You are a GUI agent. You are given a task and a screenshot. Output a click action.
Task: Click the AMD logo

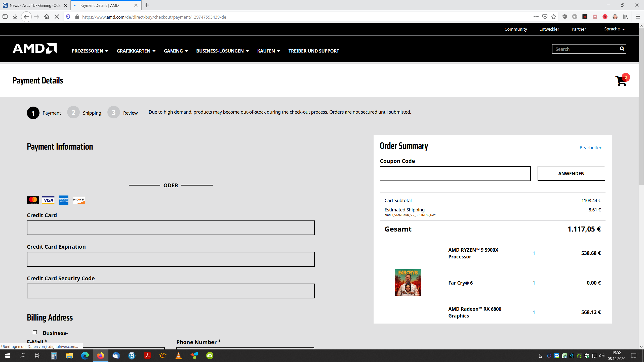pyautogui.click(x=35, y=48)
